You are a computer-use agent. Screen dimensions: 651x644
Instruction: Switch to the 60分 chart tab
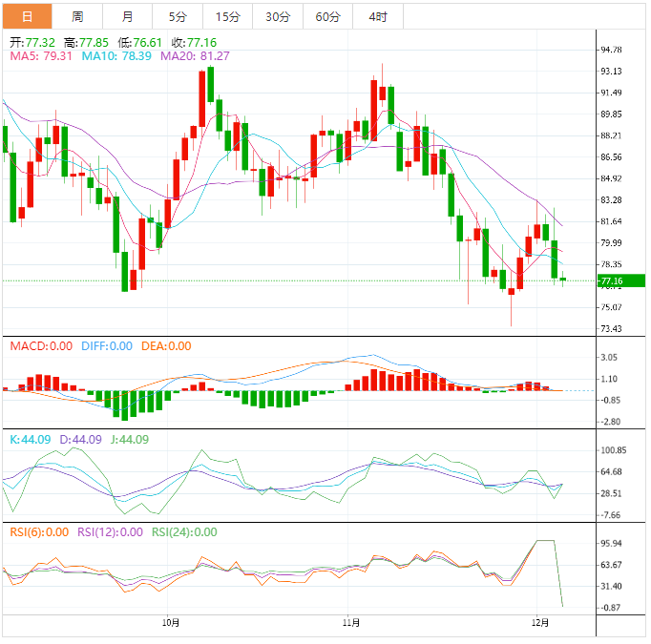point(327,17)
